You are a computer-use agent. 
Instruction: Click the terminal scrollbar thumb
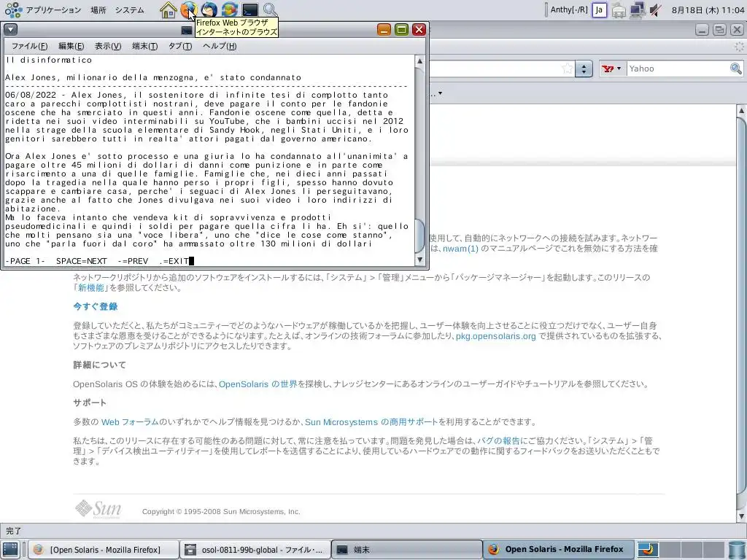coord(419,236)
